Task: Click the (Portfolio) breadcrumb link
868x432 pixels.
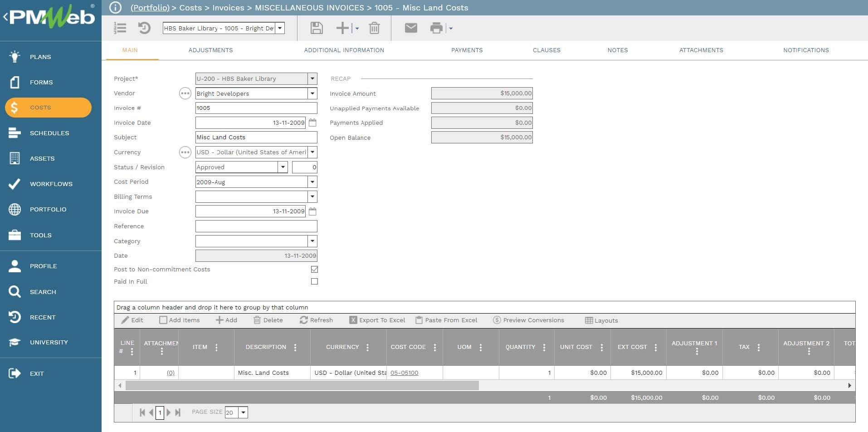Action: pyautogui.click(x=150, y=8)
